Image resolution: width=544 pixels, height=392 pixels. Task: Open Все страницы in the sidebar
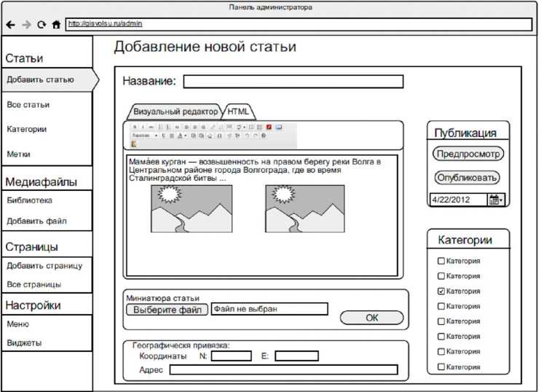tap(34, 284)
